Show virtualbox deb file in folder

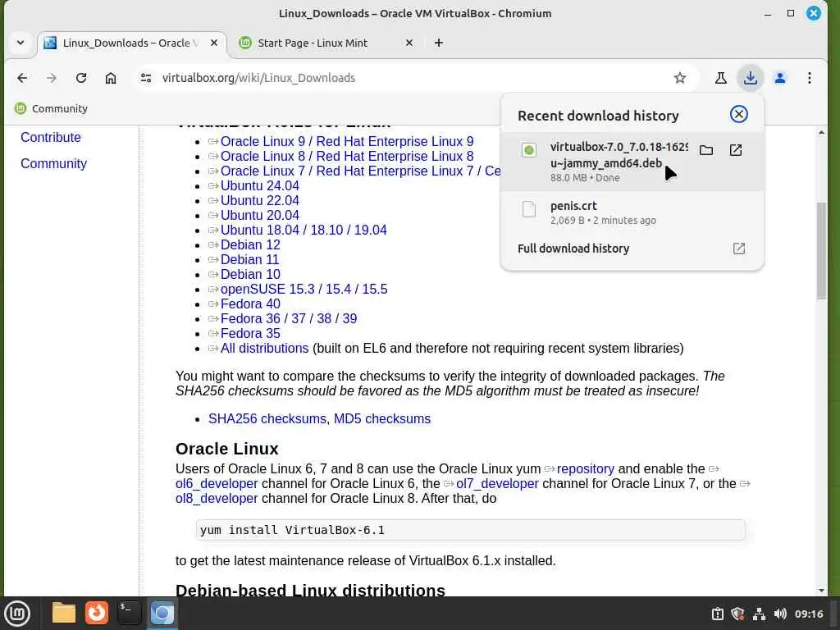(x=706, y=150)
